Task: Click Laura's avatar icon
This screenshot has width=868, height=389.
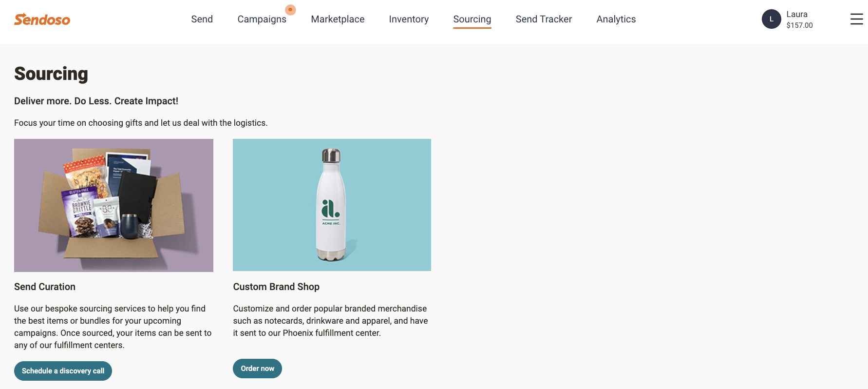Action: coord(771,19)
